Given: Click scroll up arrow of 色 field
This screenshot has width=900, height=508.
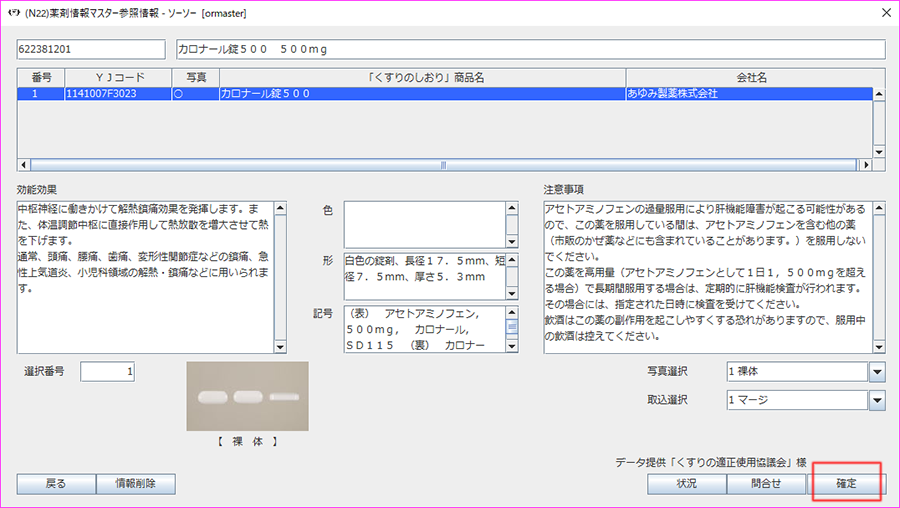Looking at the screenshot, I should (x=512, y=208).
